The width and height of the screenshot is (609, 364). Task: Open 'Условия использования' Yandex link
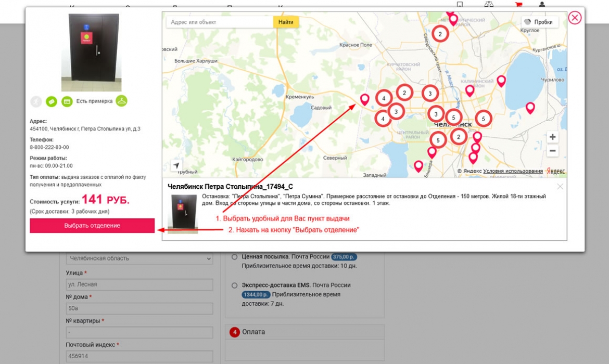point(513,171)
